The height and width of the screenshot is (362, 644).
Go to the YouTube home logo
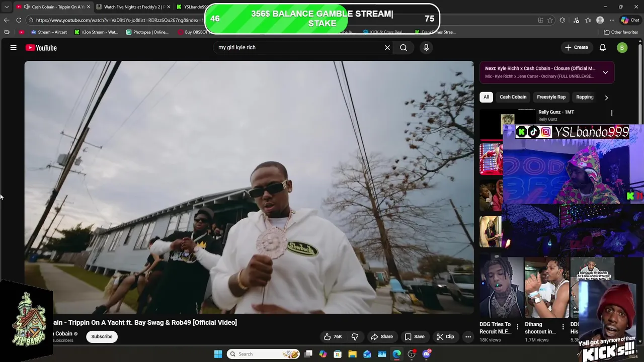click(41, 48)
